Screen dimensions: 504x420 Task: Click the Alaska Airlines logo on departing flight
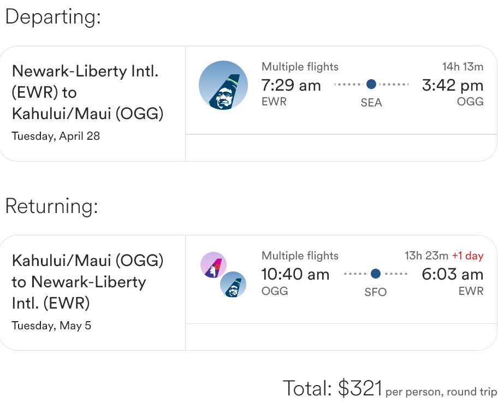223,85
